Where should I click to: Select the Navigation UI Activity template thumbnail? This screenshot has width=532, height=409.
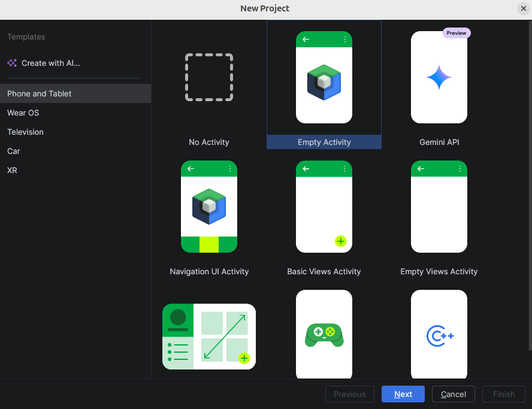(209, 207)
